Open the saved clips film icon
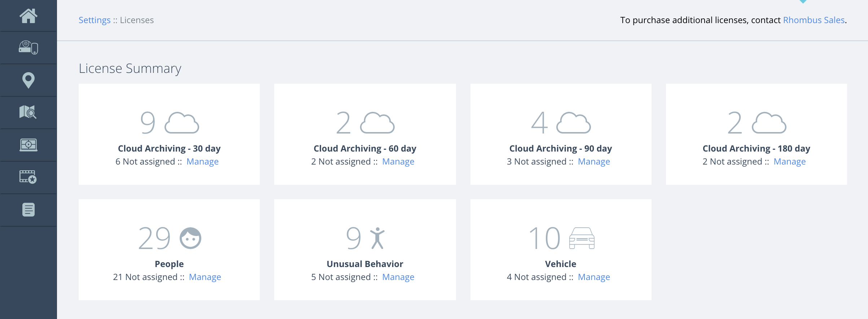 [x=29, y=177]
